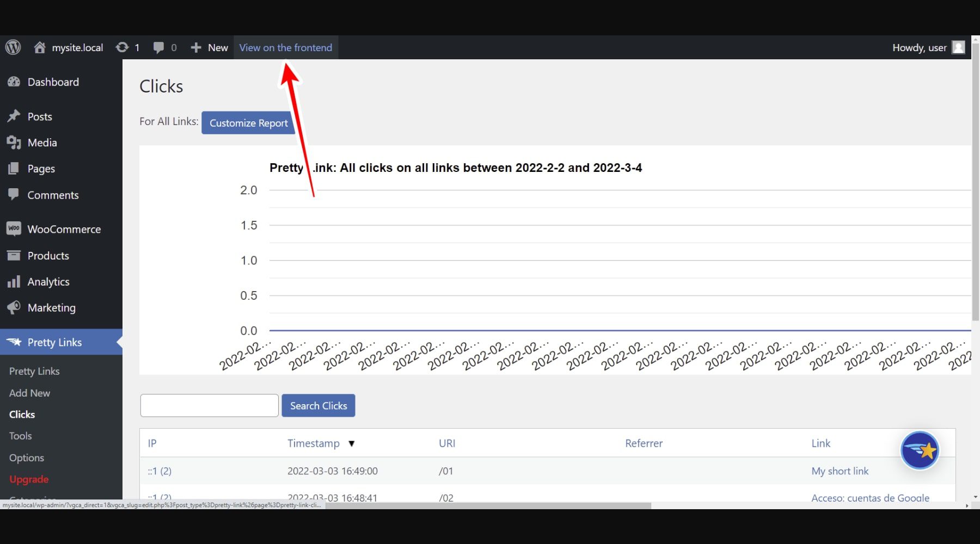Click the updates icon in admin bar
This screenshot has height=544, width=980.
(x=122, y=47)
